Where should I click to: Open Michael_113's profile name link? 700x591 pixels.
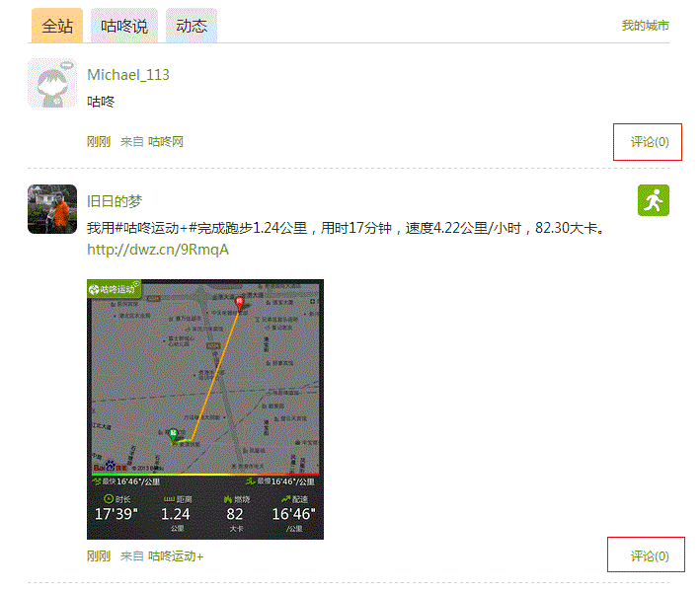click(128, 74)
